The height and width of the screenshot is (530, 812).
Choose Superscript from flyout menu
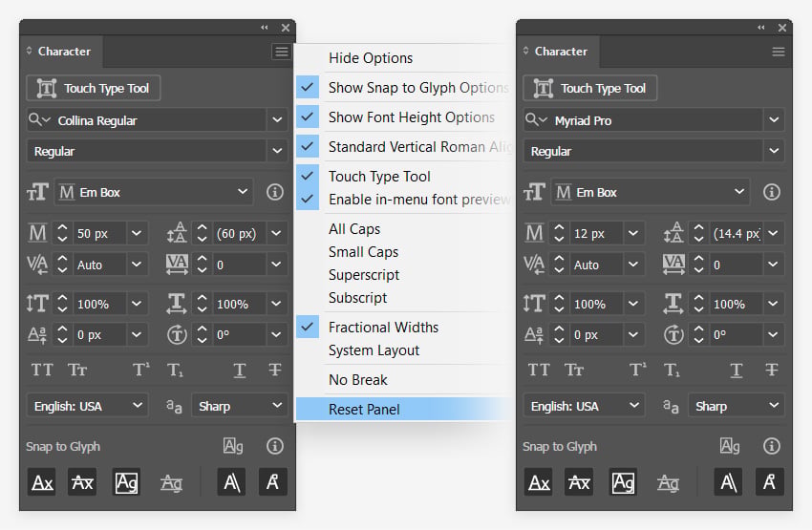[404, 275]
